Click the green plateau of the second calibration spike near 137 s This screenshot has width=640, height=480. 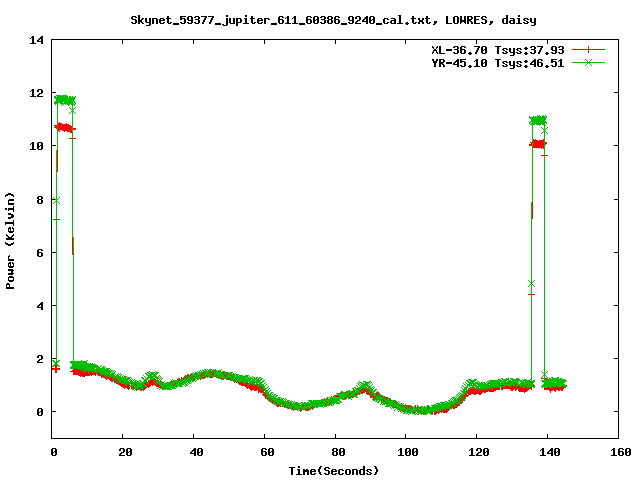pyautogui.click(x=538, y=120)
